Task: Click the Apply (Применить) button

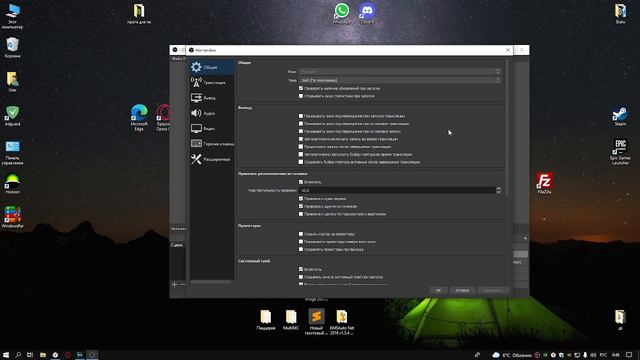Action: (493, 290)
